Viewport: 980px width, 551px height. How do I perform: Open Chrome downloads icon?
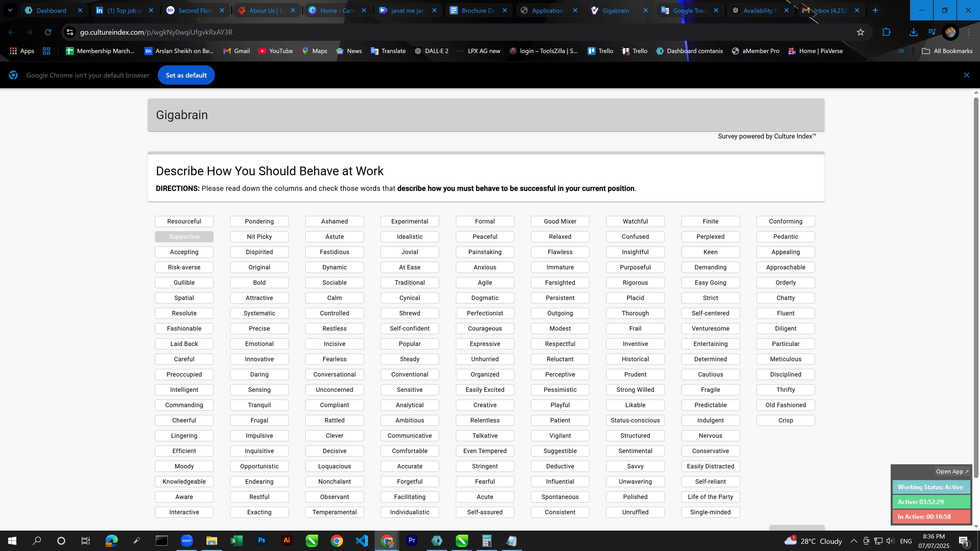[x=913, y=32]
